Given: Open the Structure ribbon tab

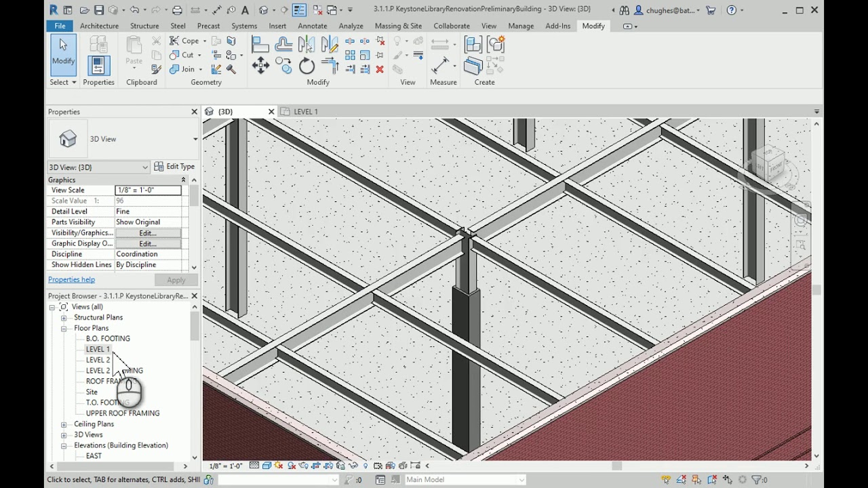Looking at the screenshot, I should 144,26.
